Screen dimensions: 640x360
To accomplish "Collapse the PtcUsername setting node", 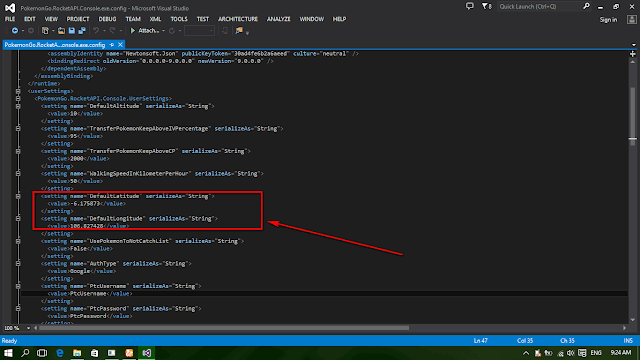I will [18, 286].
